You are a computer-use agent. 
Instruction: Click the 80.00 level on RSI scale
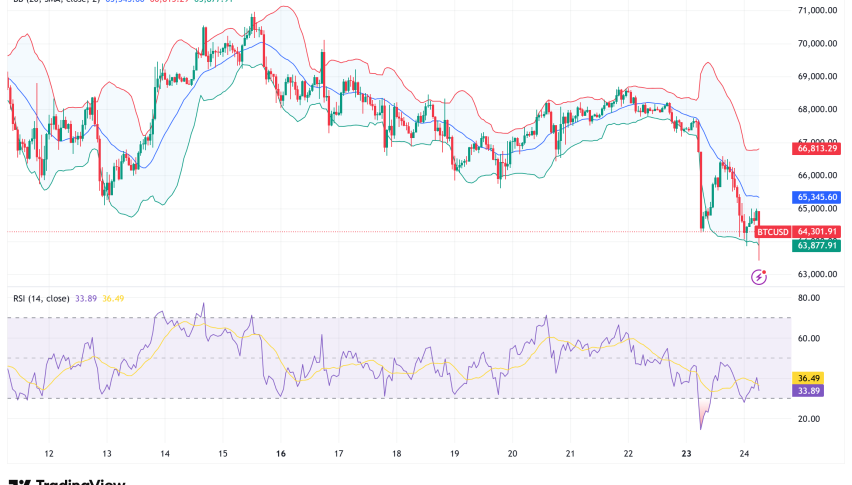[809, 298]
